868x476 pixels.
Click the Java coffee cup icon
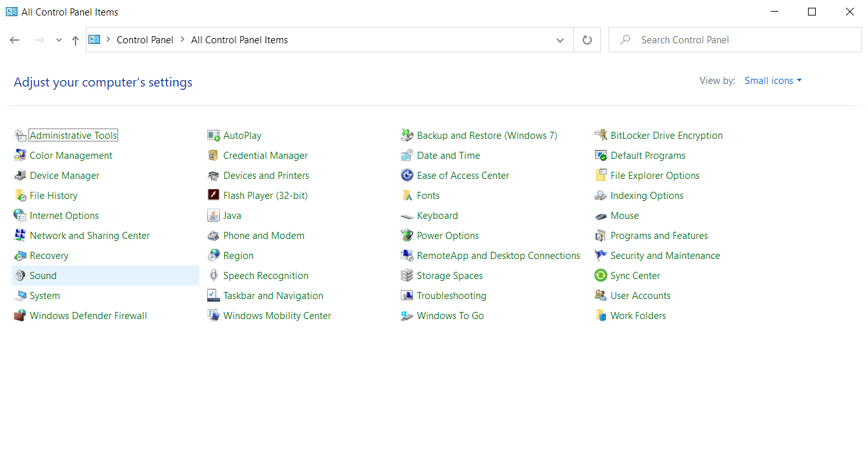tap(214, 216)
